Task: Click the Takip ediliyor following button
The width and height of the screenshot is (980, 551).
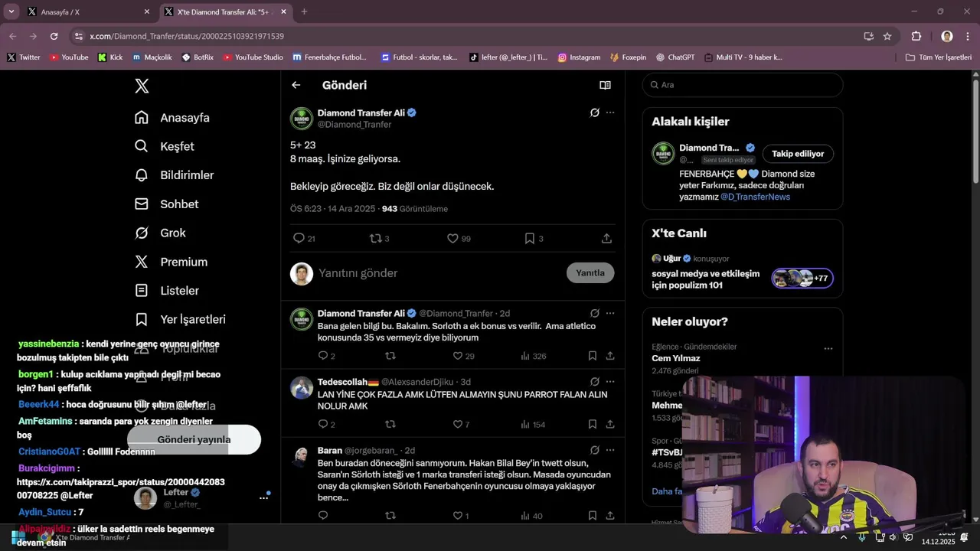Action: 798,154
